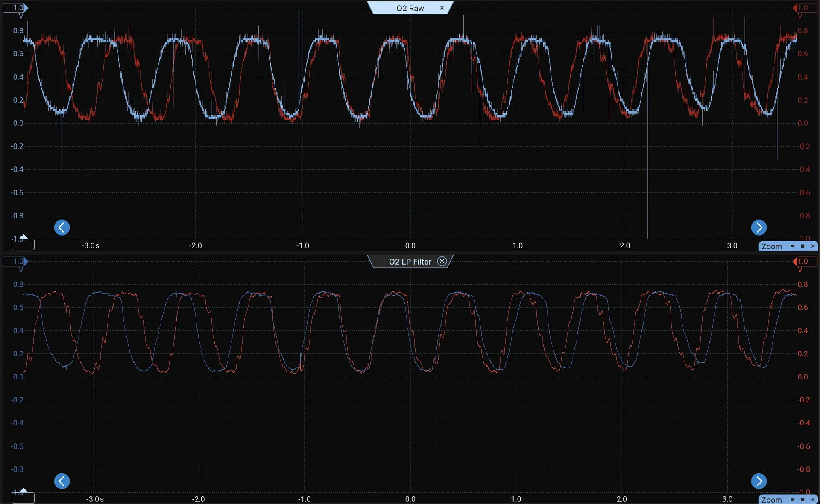Maximize the Zoom overview in O2 LP Filter view
This screenshot has height=504, width=820.
click(x=802, y=500)
